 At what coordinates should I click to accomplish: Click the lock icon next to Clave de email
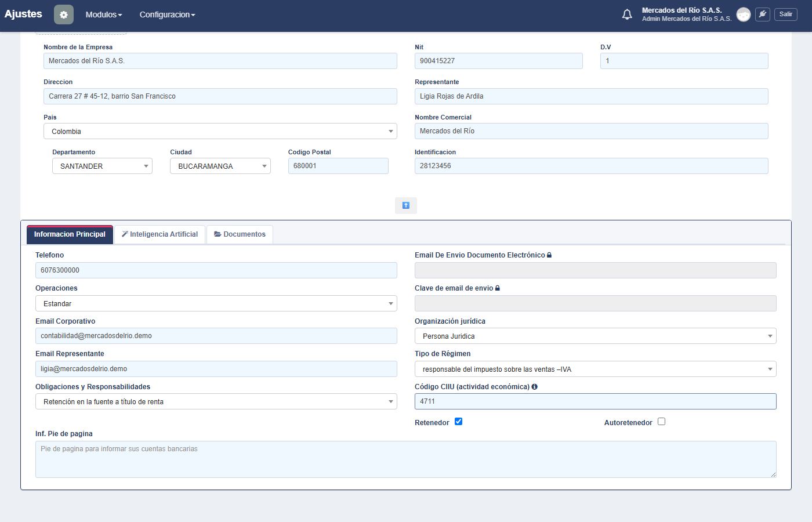498,288
